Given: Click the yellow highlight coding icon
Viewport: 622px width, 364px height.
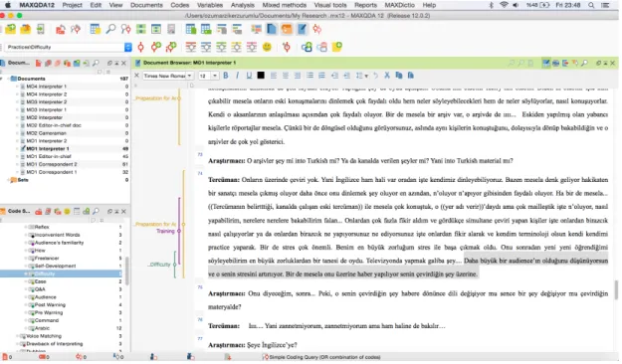Looking at the screenshot, I should coord(237,47).
